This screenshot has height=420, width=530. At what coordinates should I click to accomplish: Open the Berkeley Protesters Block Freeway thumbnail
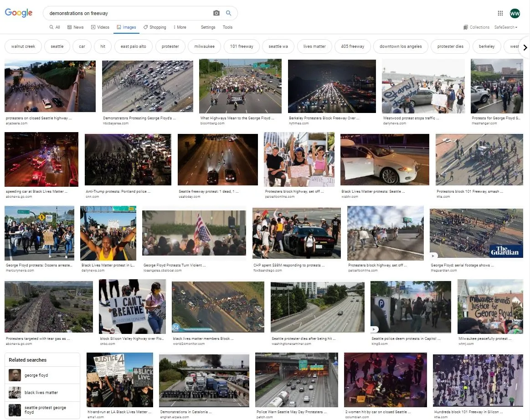point(332,86)
